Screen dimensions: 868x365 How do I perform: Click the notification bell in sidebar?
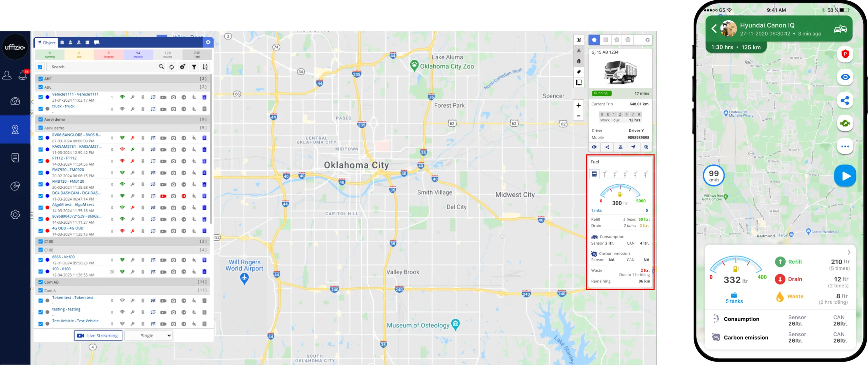point(23,75)
